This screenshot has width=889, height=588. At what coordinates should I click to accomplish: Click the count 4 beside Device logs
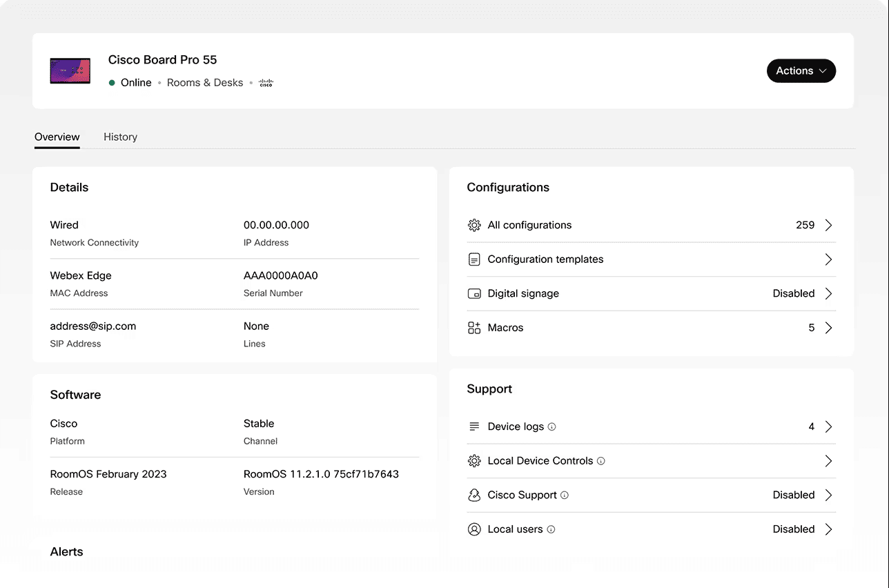[812, 427]
